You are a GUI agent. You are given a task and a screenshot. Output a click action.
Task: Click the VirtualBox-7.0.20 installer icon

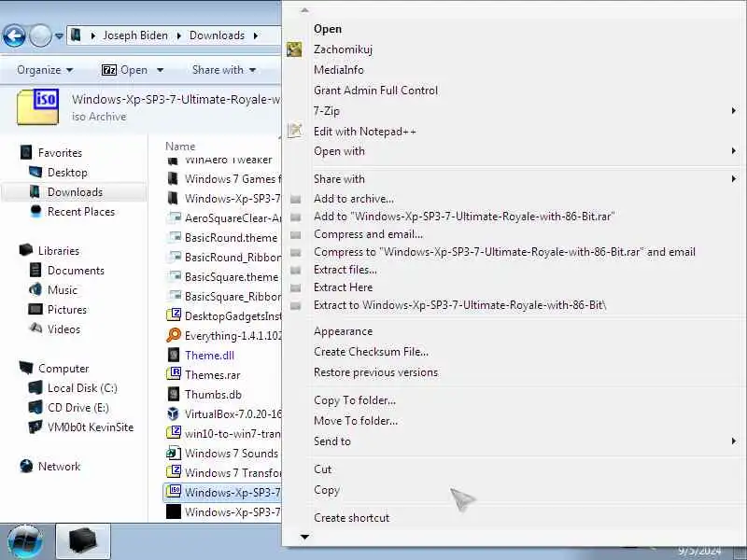(x=174, y=413)
